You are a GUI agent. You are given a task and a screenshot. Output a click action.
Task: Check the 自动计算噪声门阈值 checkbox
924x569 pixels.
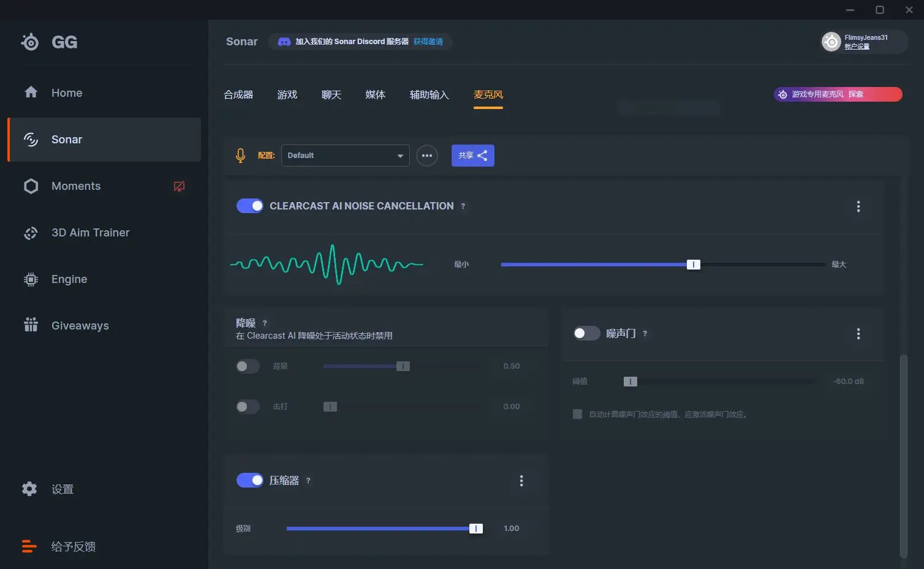pos(577,413)
